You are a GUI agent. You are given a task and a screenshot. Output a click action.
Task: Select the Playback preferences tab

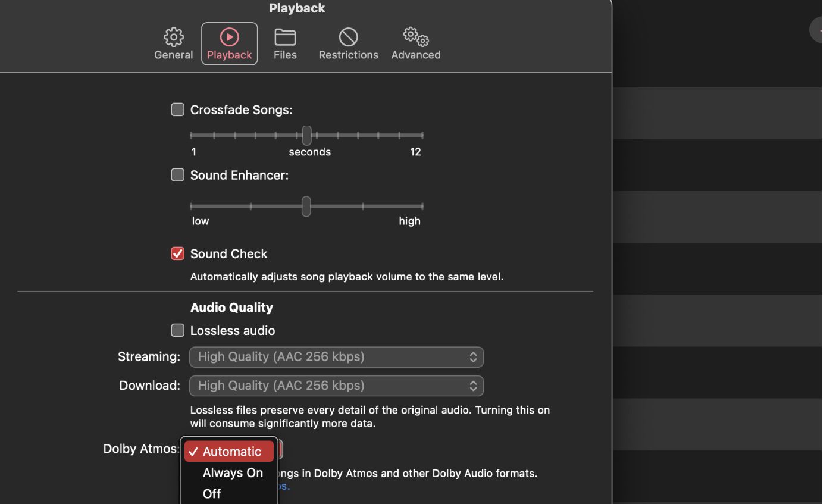click(229, 44)
